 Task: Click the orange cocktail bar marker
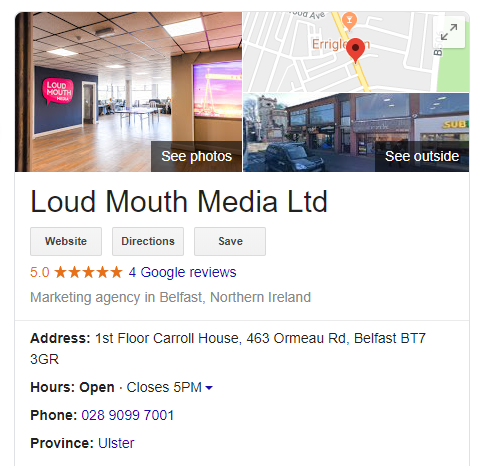[349, 21]
